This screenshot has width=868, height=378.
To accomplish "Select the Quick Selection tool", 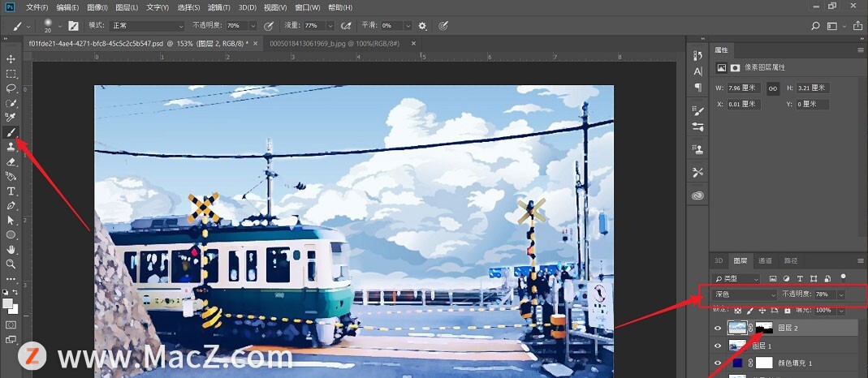I will coord(11,103).
